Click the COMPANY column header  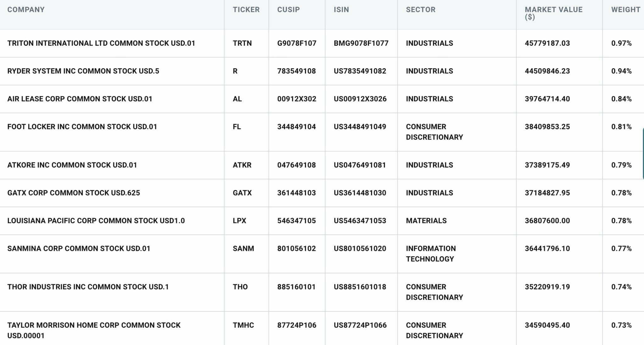click(26, 10)
